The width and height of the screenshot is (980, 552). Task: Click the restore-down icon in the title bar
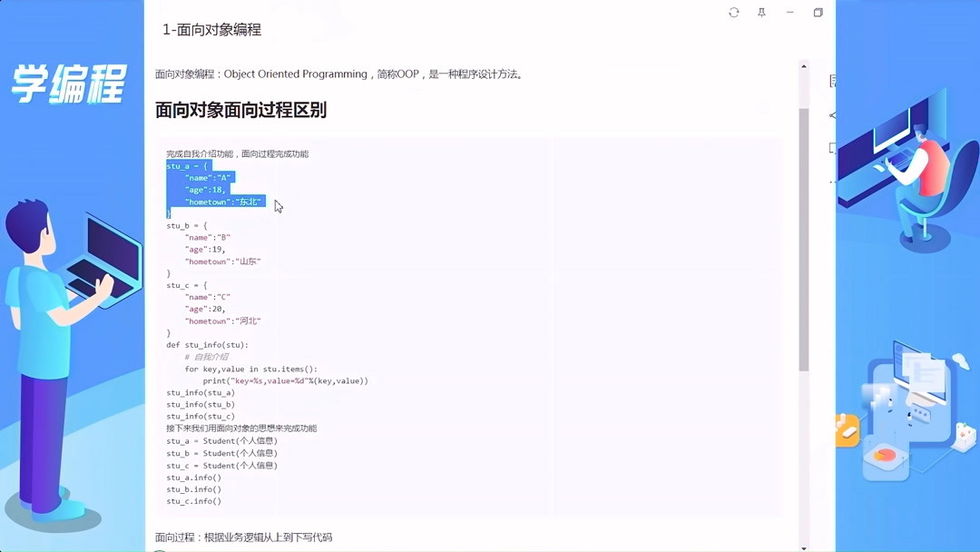coord(818,13)
